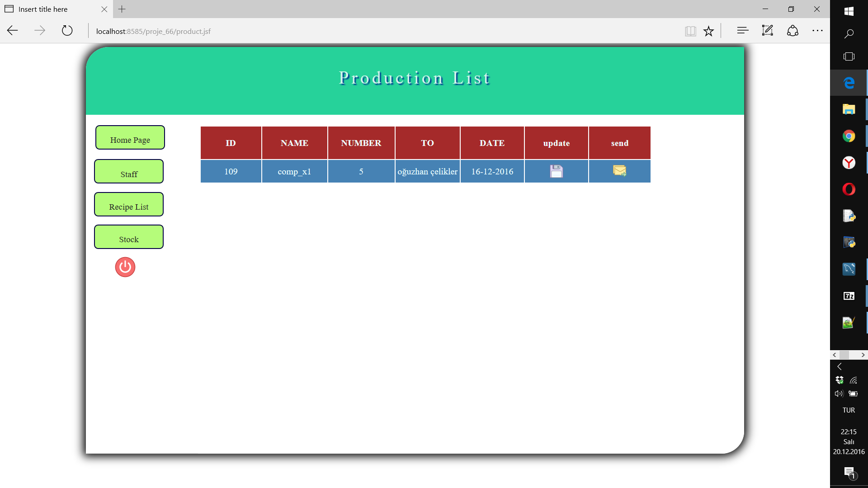Image resolution: width=868 pixels, height=488 pixels.
Task: Click the NAME column header
Action: [294, 143]
